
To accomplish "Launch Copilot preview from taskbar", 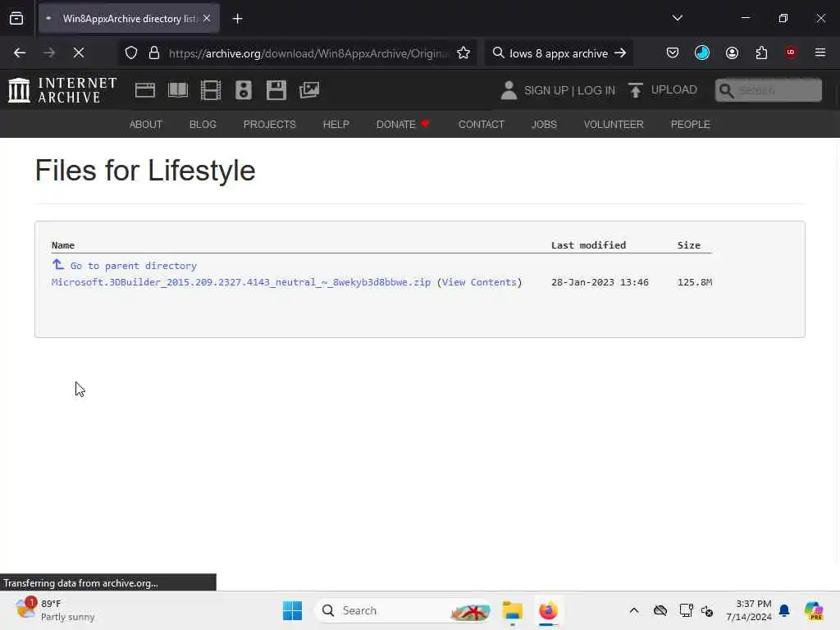I will pyautogui.click(x=814, y=610).
